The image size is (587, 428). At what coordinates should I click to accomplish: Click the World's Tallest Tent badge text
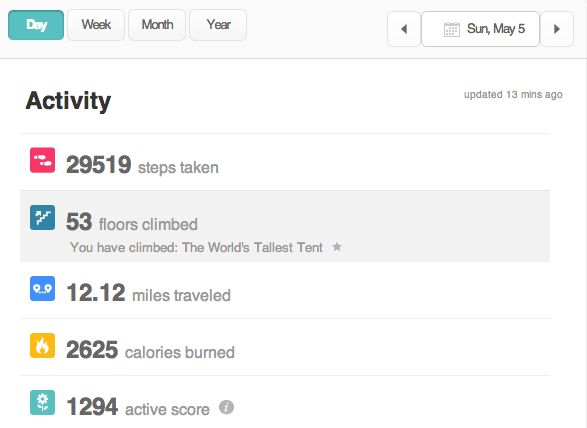point(252,248)
